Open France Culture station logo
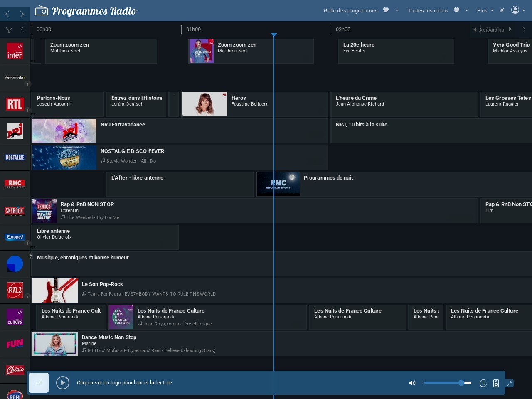 pos(15,317)
